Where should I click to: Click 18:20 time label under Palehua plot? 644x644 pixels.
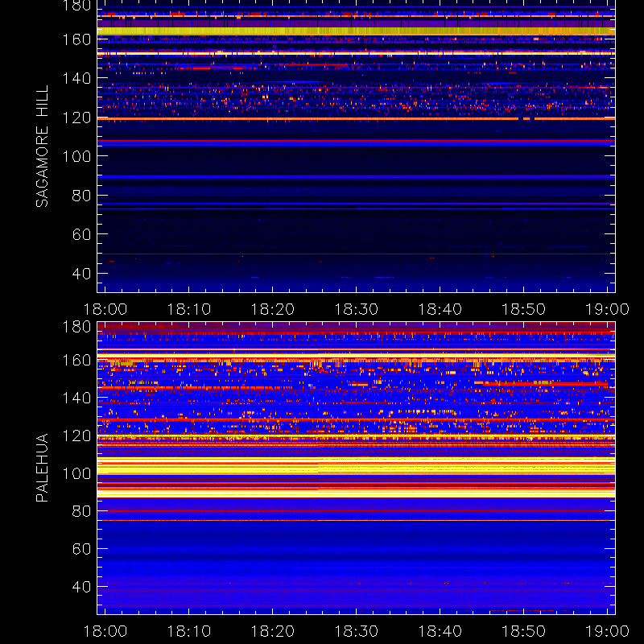coord(273,631)
